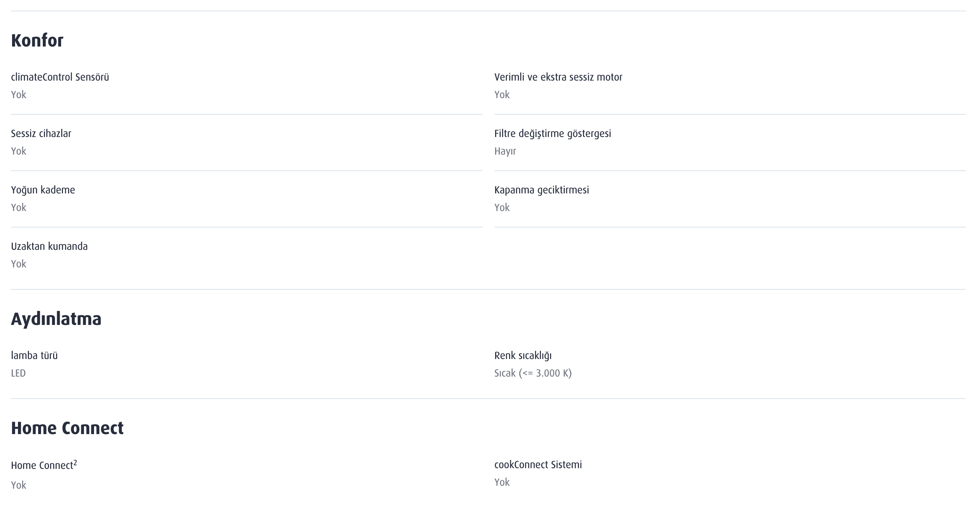Click the Konfor section heading
The width and height of the screenshot is (980, 507).
pos(37,40)
